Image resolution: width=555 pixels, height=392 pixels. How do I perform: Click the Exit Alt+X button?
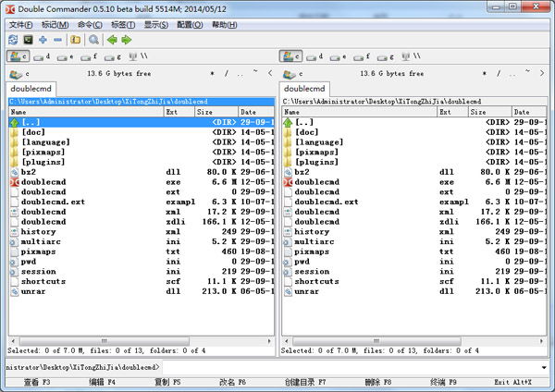512,382
